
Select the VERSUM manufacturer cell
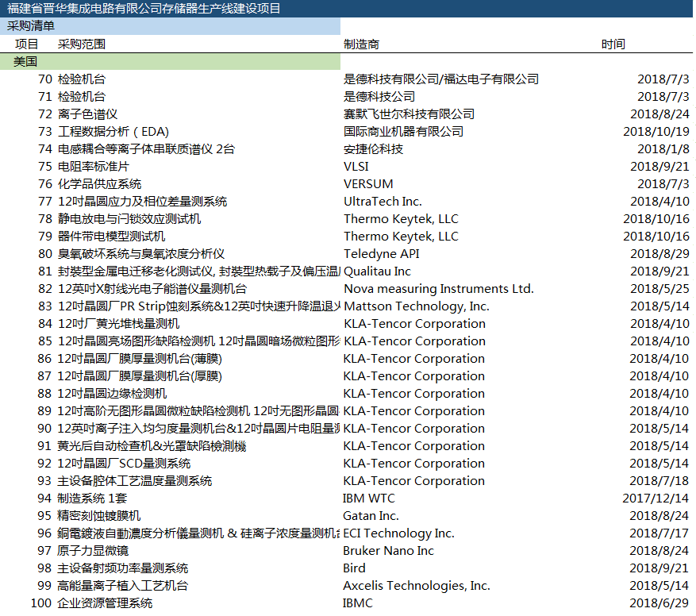click(x=368, y=184)
